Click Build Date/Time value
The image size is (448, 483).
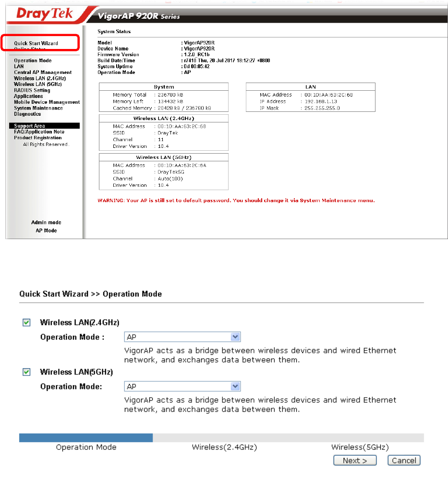(x=227, y=60)
